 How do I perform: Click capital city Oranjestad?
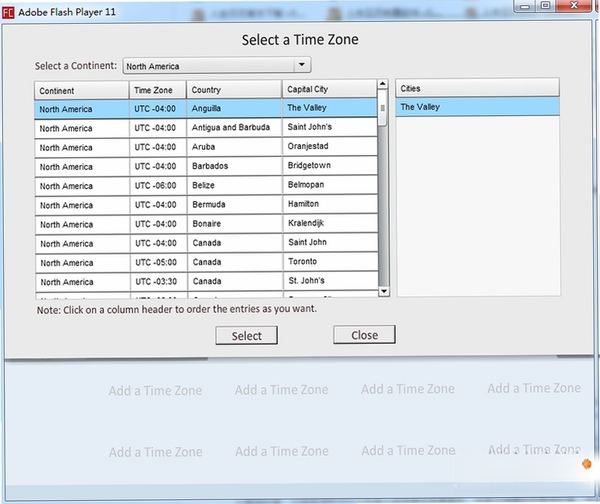click(x=330, y=146)
